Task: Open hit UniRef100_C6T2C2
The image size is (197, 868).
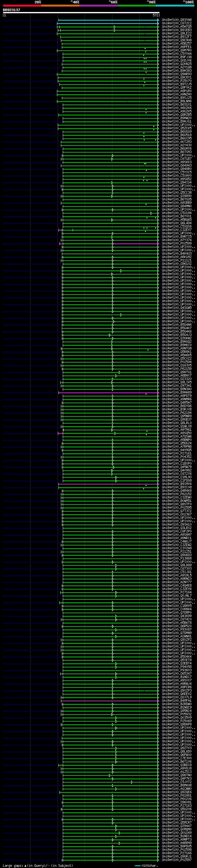Action: tap(177, 23)
